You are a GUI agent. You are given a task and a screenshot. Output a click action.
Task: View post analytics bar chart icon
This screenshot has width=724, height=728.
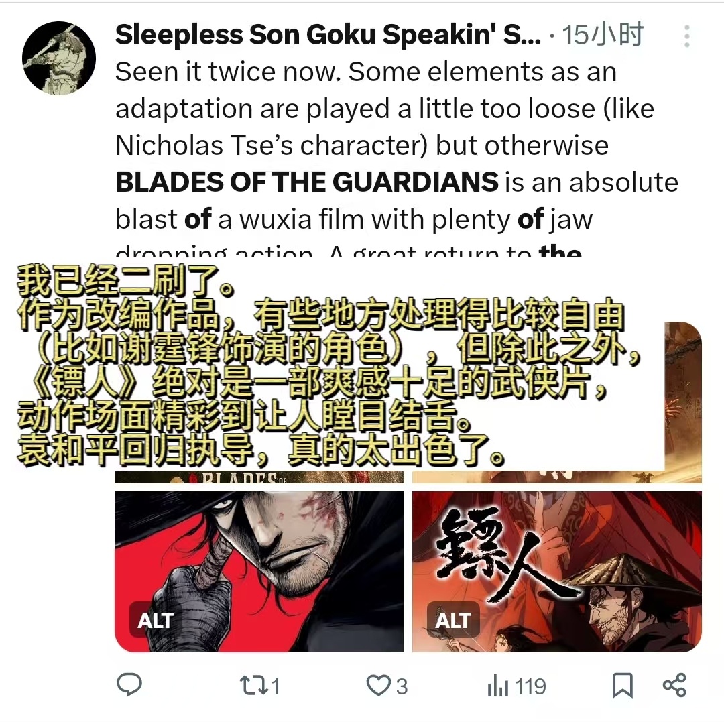coord(498,686)
